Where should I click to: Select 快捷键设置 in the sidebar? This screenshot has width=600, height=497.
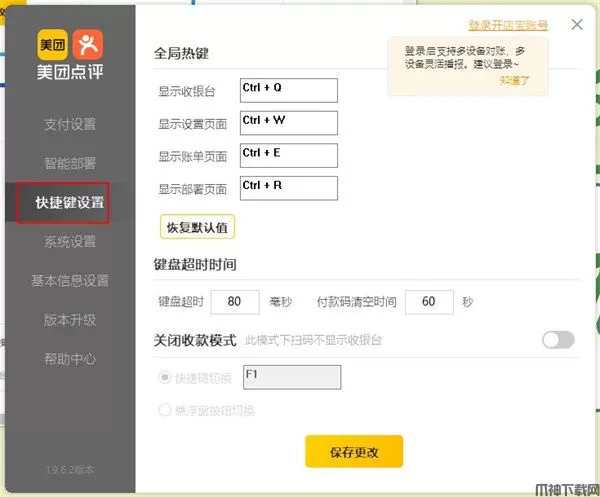click(x=70, y=203)
